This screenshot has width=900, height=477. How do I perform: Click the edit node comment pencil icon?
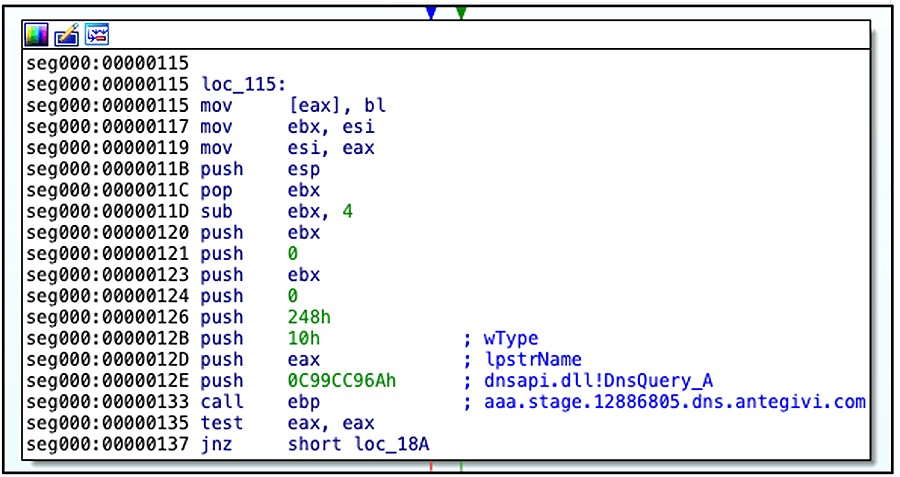[66, 35]
